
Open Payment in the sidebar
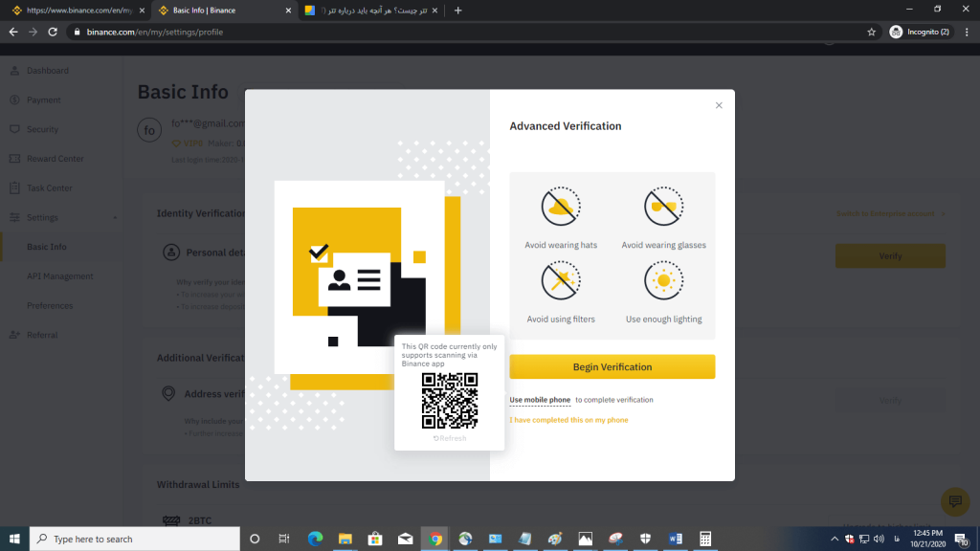[44, 99]
